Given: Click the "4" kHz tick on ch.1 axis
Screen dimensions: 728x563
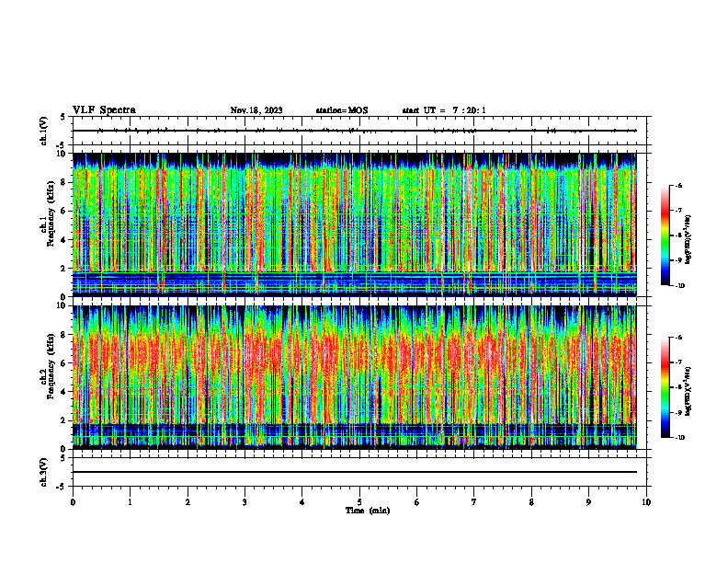Looking at the screenshot, I should tap(64, 240).
